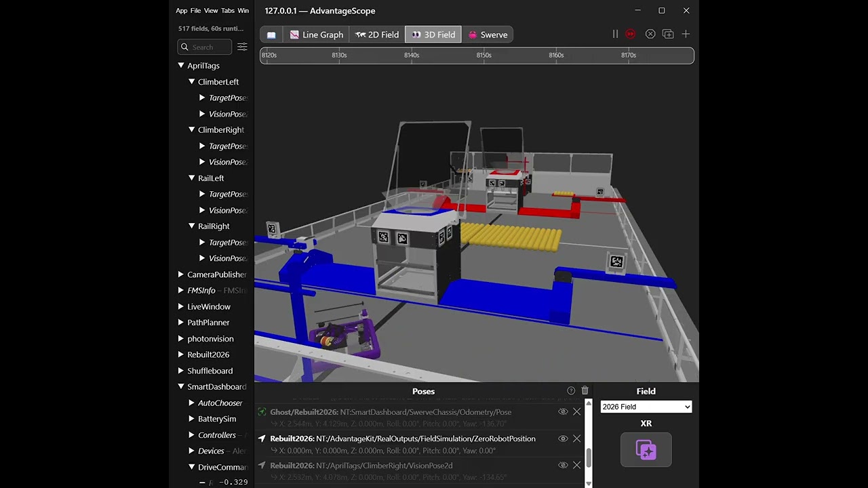
Task: Collapse the ClimberRight node
Action: [x=192, y=129]
